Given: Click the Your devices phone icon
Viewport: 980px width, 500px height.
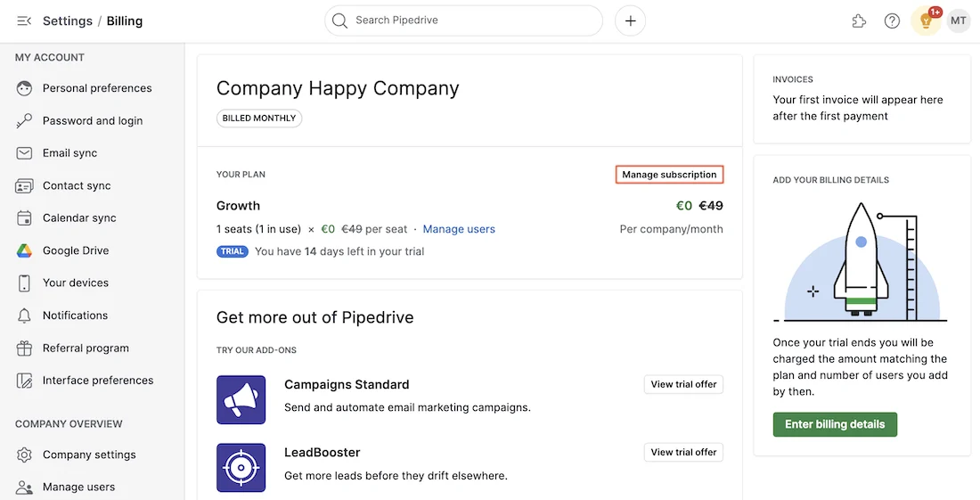Looking at the screenshot, I should 24,283.
